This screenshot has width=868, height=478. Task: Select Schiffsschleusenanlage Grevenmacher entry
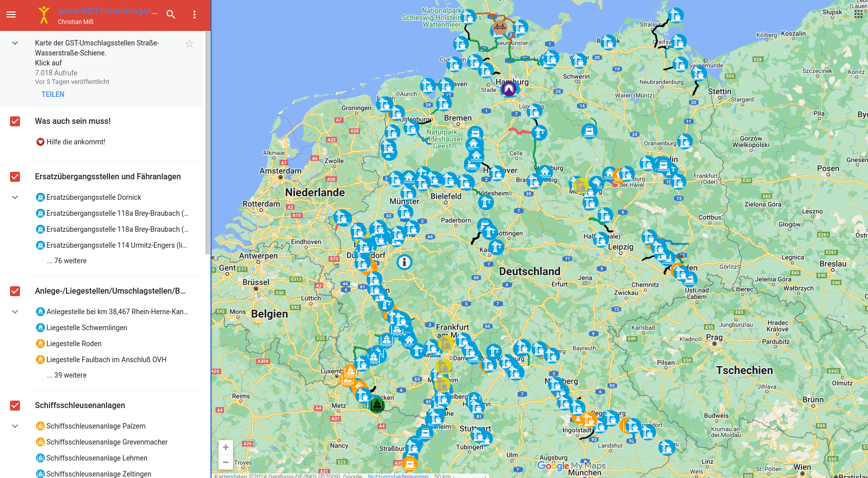pyautogui.click(x=107, y=442)
